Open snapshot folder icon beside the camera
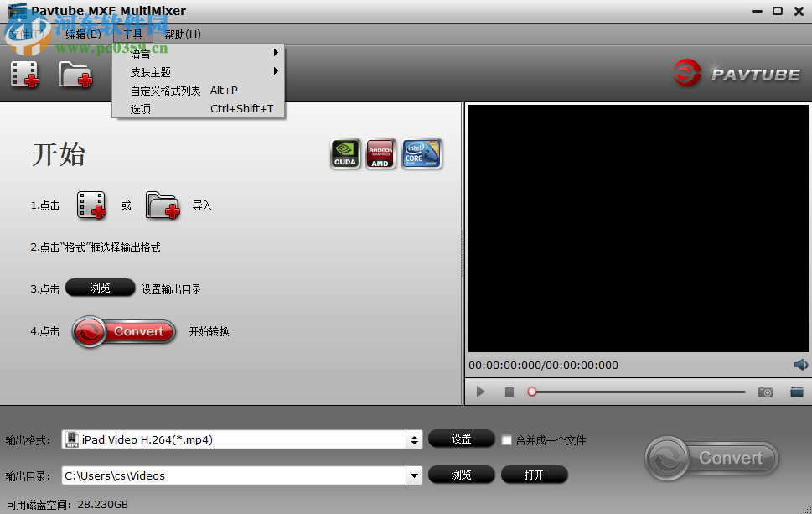This screenshot has height=514, width=812. click(x=797, y=392)
